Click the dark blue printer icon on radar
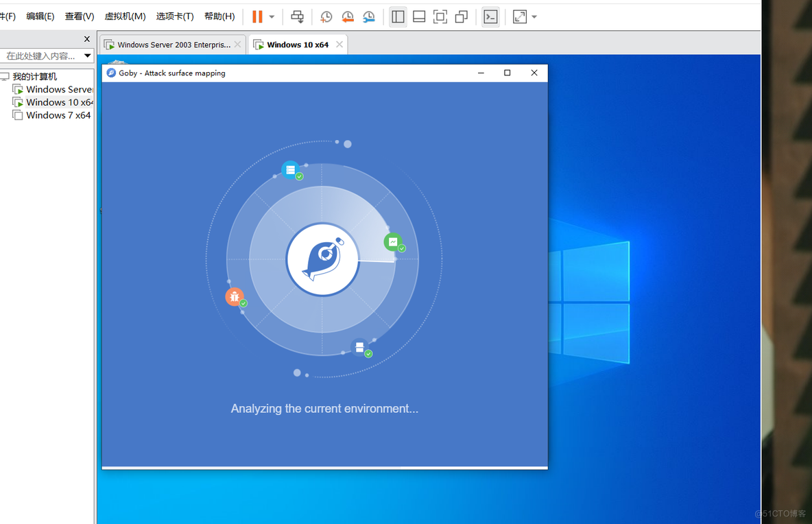The image size is (812, 524). (360, 347)
